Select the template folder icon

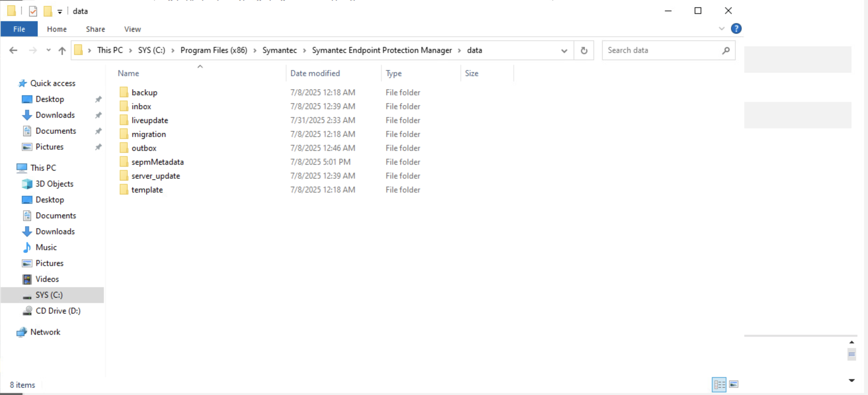point(124,190)
